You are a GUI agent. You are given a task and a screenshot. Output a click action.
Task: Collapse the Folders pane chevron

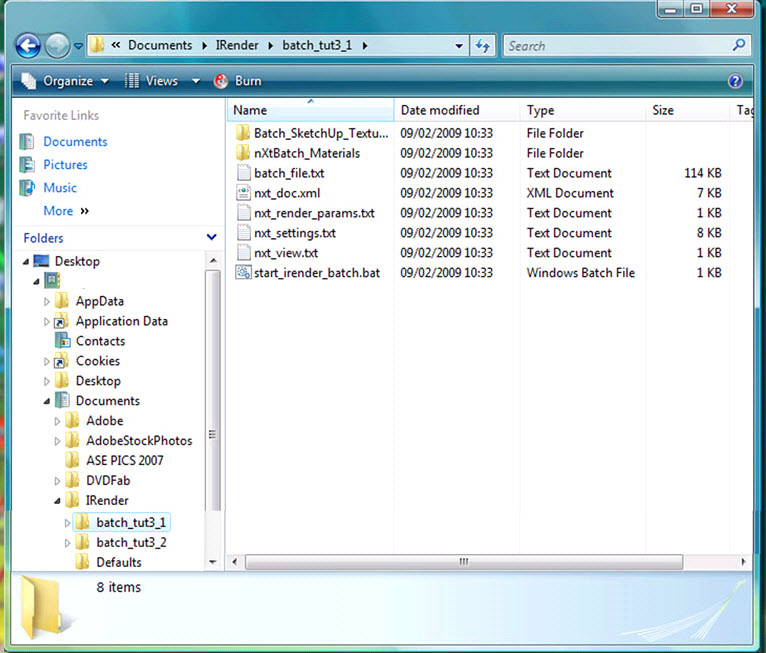tap(211, 238)
